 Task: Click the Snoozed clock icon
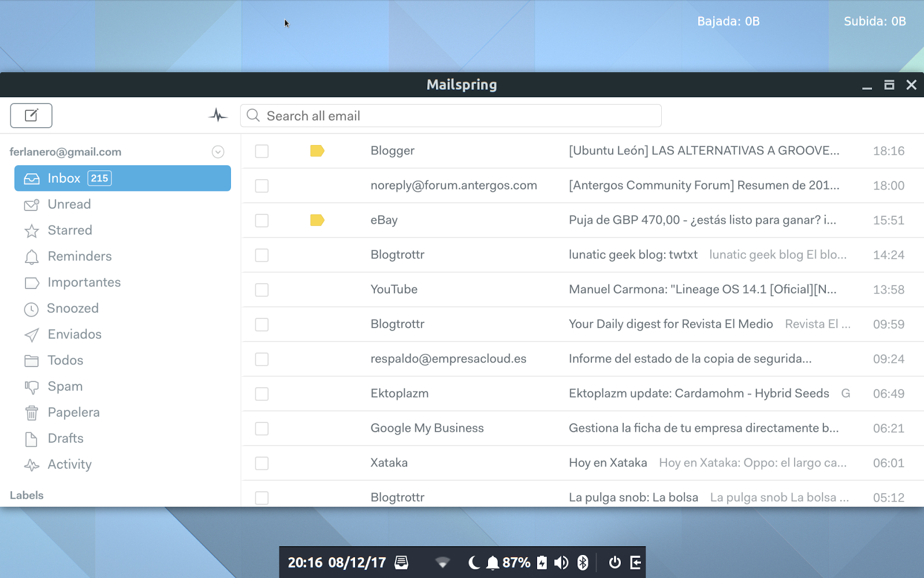31,309
